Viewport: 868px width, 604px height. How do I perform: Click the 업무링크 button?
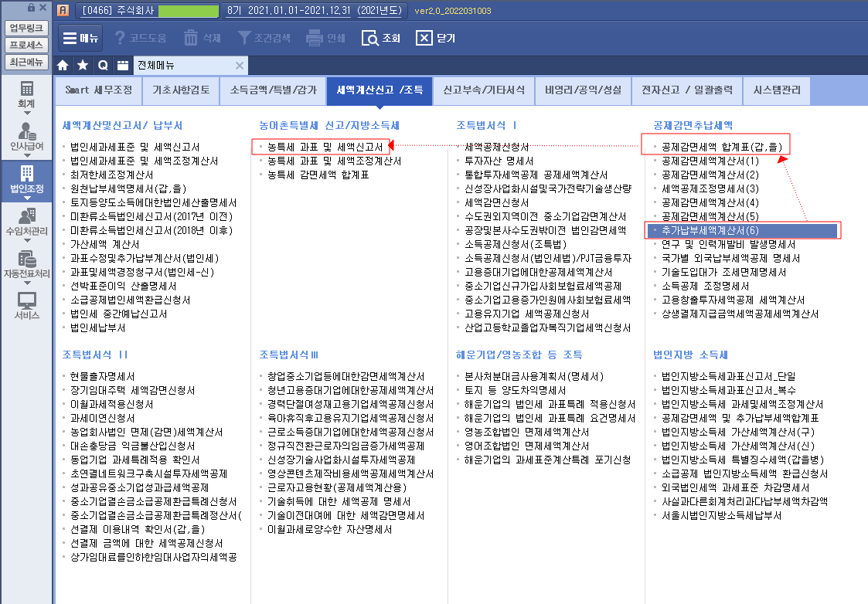pos(26,28)
